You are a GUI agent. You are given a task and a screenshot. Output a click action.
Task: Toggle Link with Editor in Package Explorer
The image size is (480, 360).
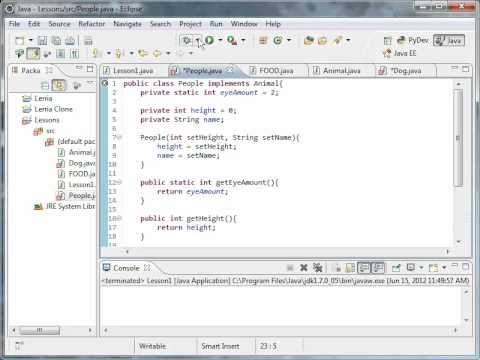coord(59,86)
